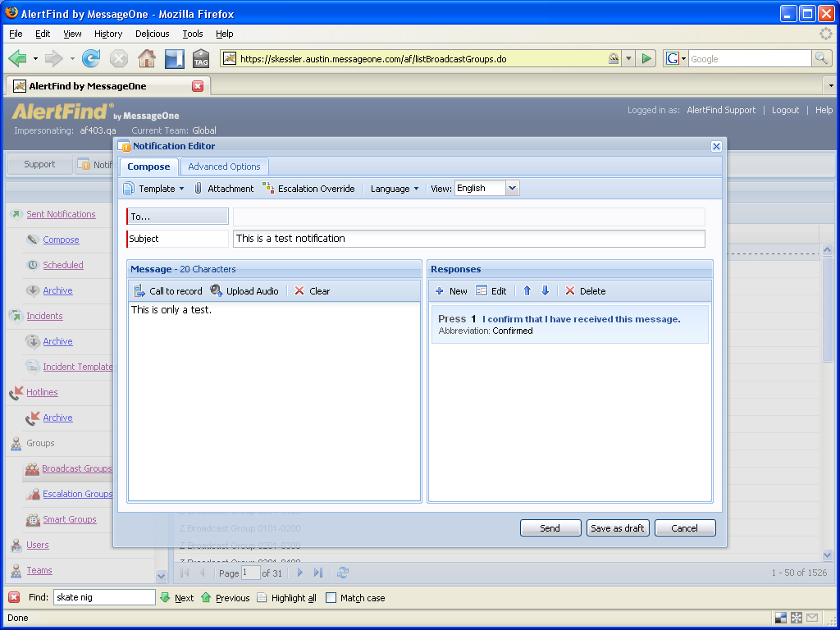Select the Press 1 confirmation response

570,324
